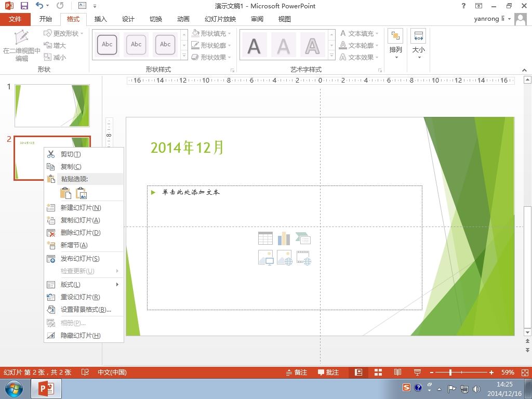The image size is (532, 399).
Task: Open Windows Start button
Action: 14,389
